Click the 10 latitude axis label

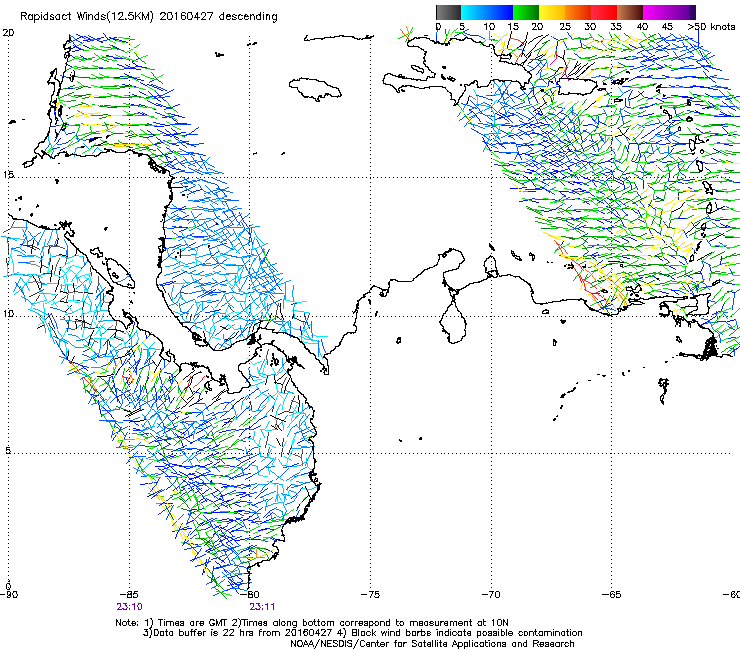8,314
